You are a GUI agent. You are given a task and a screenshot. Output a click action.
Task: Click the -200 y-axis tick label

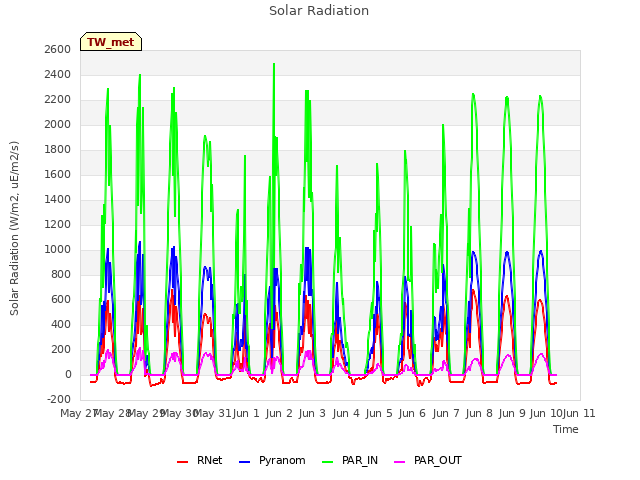tap(59, 399)
